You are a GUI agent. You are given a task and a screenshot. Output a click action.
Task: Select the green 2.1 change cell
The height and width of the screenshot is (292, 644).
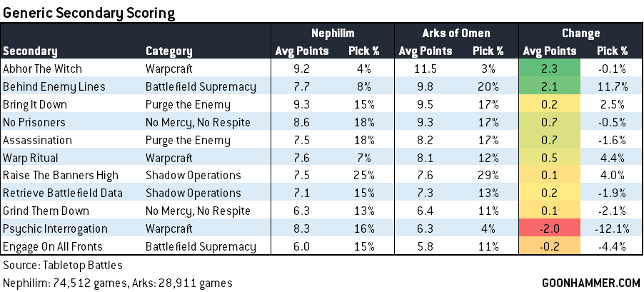(550, 86)
